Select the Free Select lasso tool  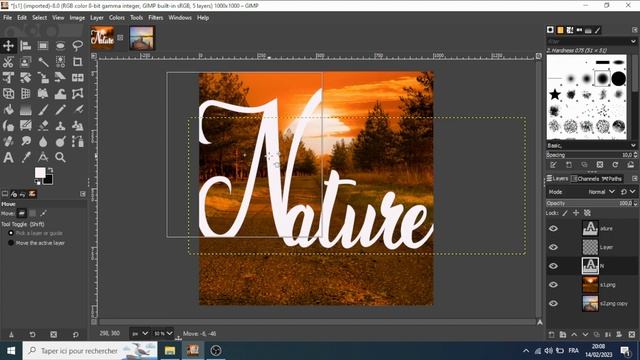pyautogui.click(x=78, y=46)
